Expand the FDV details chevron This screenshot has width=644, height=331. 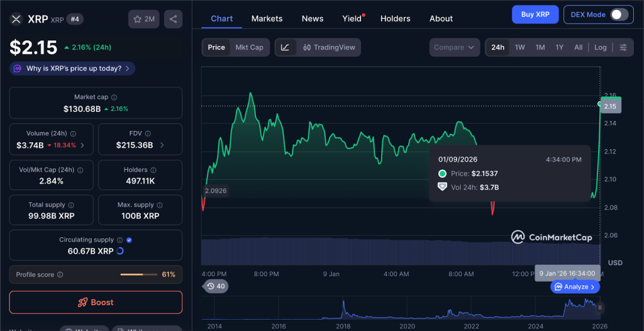(x=162, y=145)
